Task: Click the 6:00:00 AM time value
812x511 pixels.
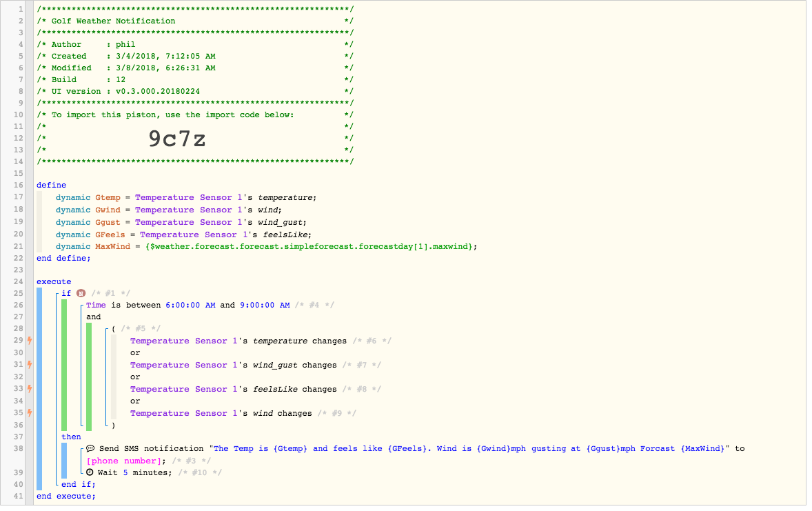Action: coord(190,305)
